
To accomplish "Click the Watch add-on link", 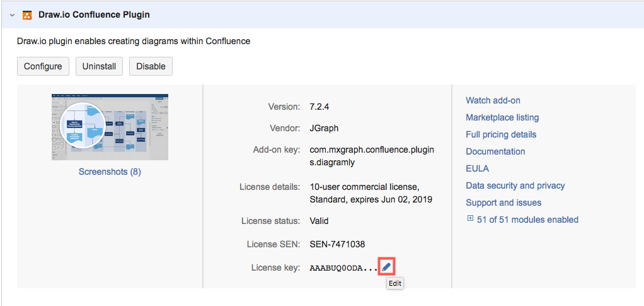I will tap(493, 100).
